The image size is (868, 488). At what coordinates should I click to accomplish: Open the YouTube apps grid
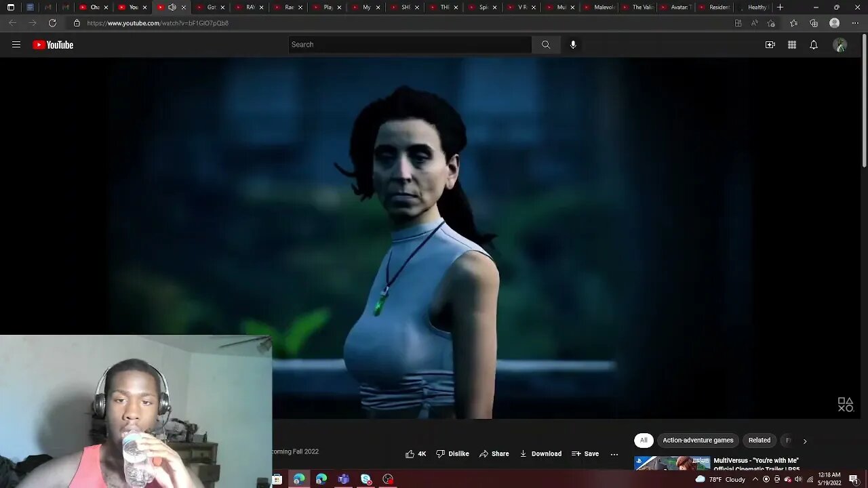pos(792,45)
